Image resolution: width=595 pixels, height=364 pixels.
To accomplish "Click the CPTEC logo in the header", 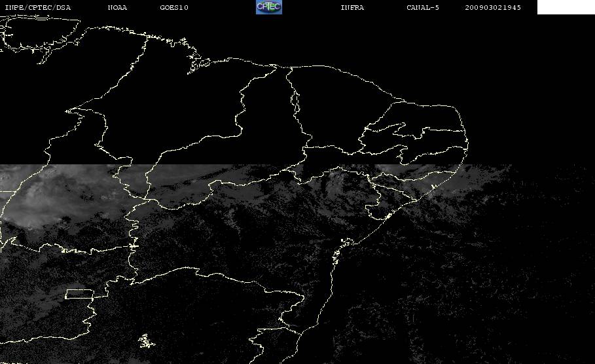I will 268,7.
